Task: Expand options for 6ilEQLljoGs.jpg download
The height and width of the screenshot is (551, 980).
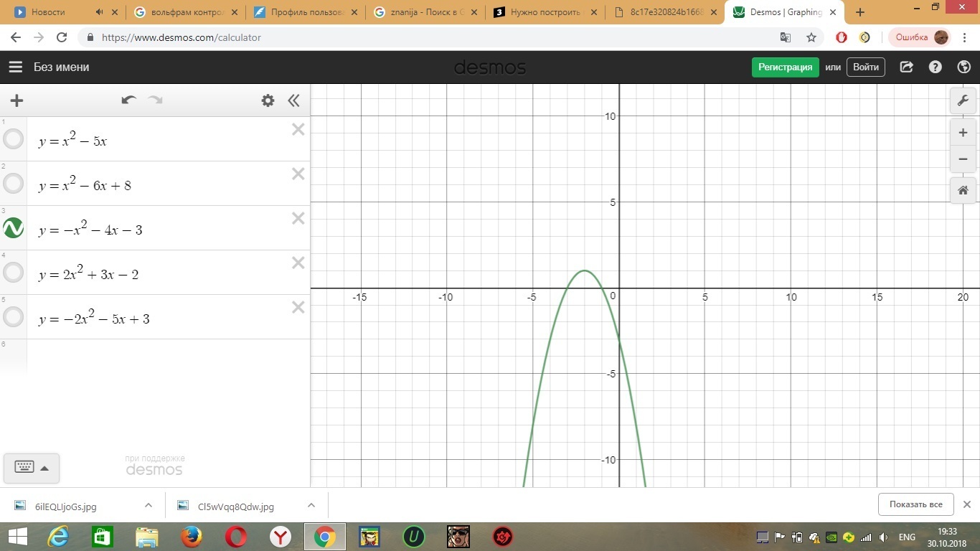Action: 149,505
